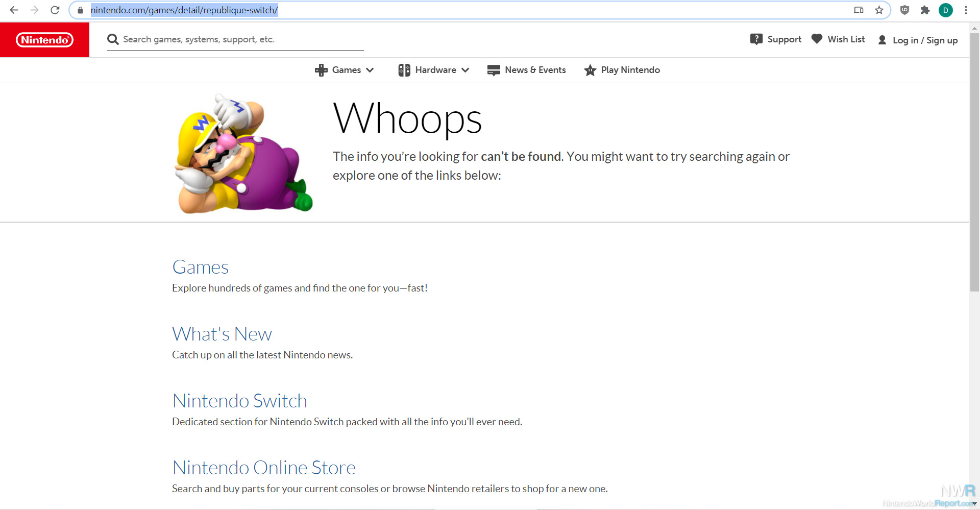Go to News & Events
Screen dimensions: 980x510
click(x=535, y=70)
